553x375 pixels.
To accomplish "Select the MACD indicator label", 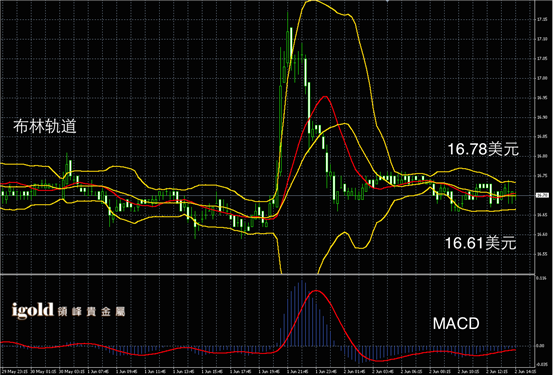I will tap(456, 323).
